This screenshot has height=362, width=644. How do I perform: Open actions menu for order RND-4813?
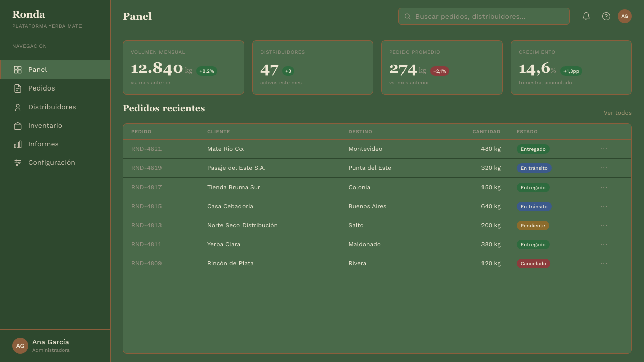click(x=604, y=225)
